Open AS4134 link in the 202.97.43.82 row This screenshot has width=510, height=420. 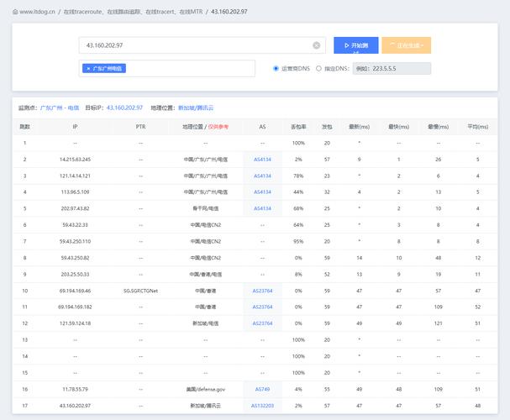coord(262,208)
